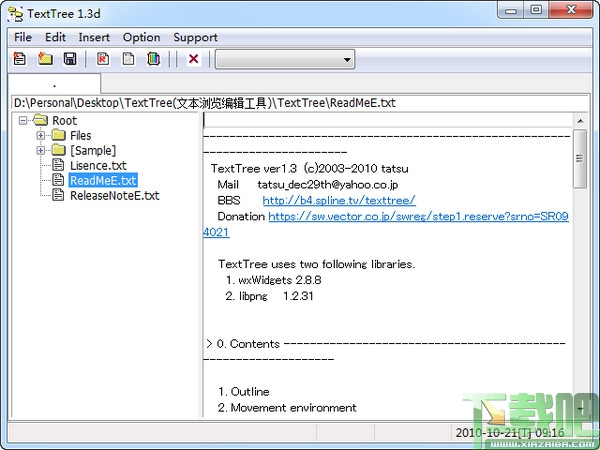600x450 pixels.
Task: Click the ReleaseNoteE.txt document icon
Action: pyautogui.click(x=58, y=195)
